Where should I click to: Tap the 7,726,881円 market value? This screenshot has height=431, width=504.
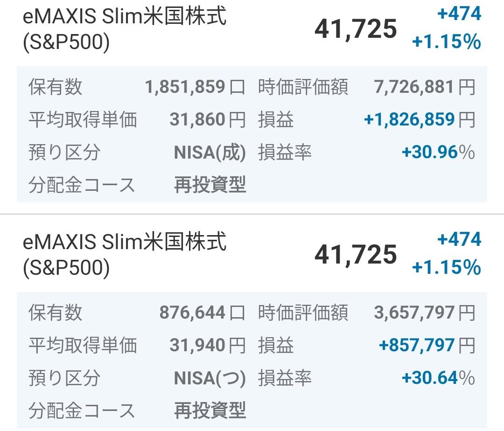424,87
